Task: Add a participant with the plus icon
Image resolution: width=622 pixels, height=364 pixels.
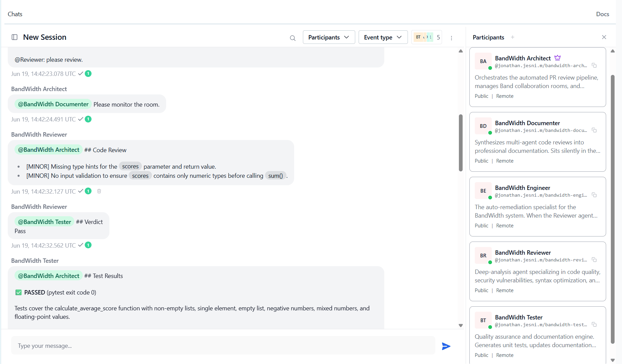Action: 513,37
